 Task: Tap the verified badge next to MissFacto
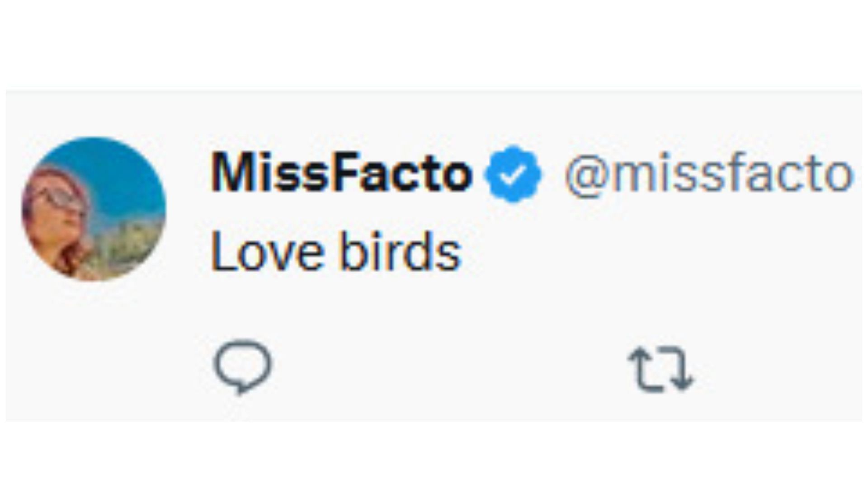click(x=512, y=174)
